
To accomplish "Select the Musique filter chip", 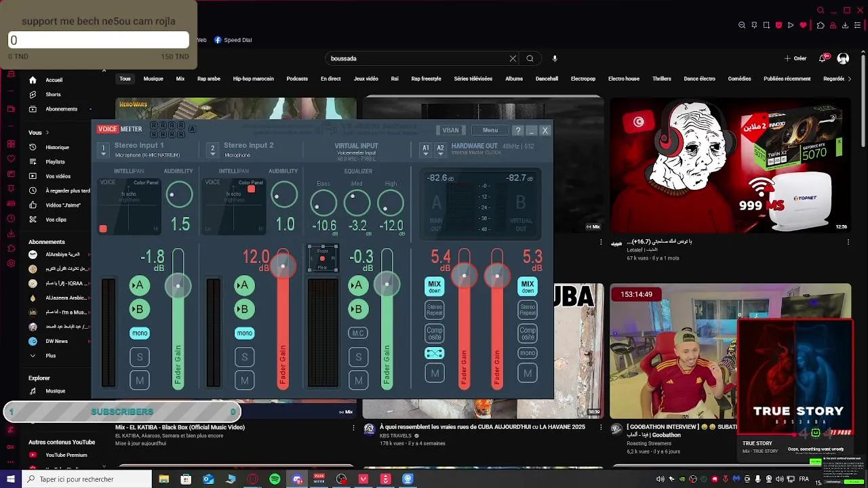I will pyautogui.click(x=153, y=79).
